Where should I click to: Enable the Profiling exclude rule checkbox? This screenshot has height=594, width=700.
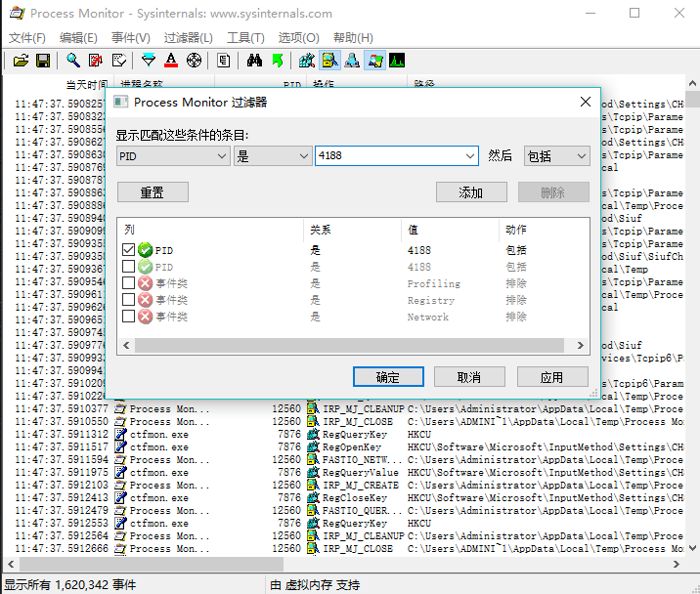[129, 282]
